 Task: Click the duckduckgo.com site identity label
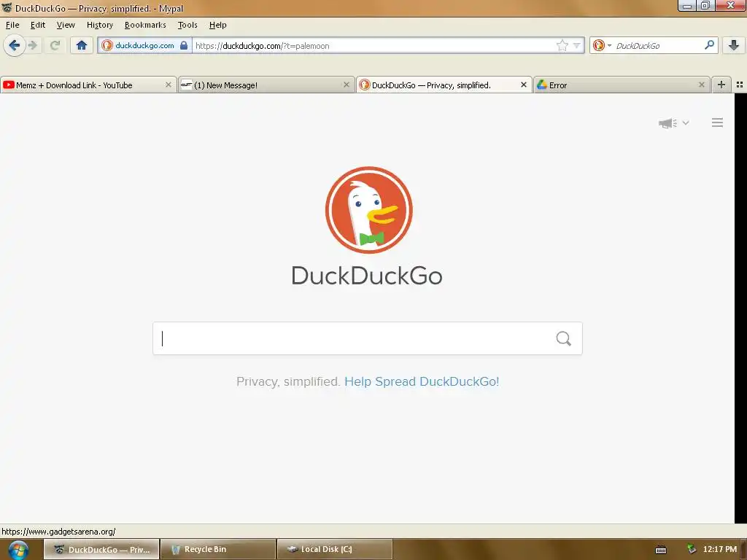[x=144, y=46]
